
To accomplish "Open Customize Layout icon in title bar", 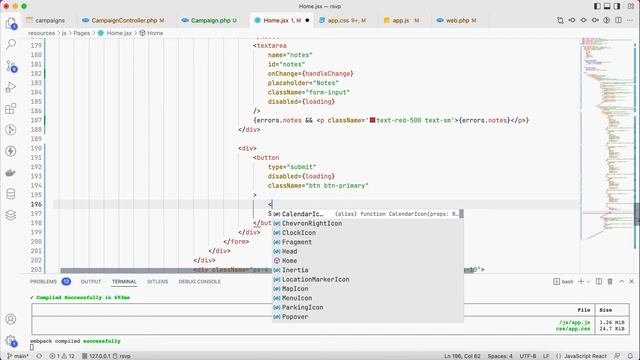I will [x=630, y=6].
